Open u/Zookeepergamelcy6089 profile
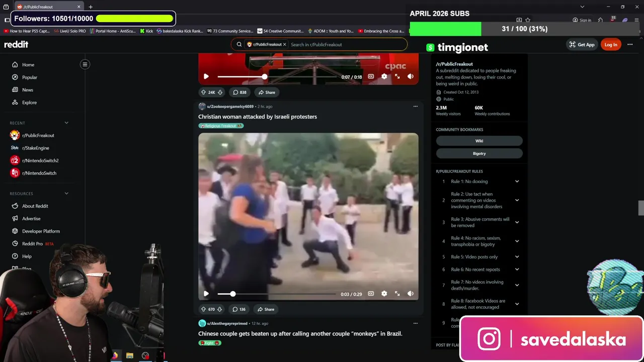 tap(230, 107)
